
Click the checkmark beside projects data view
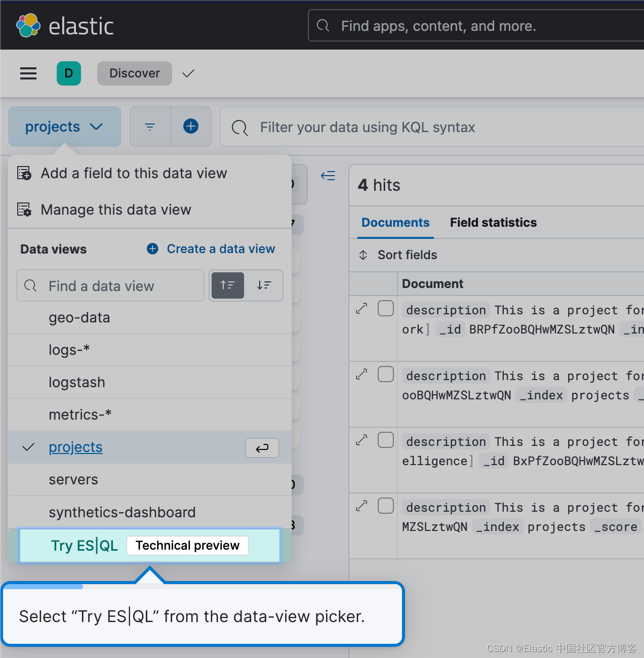(28, 447)
